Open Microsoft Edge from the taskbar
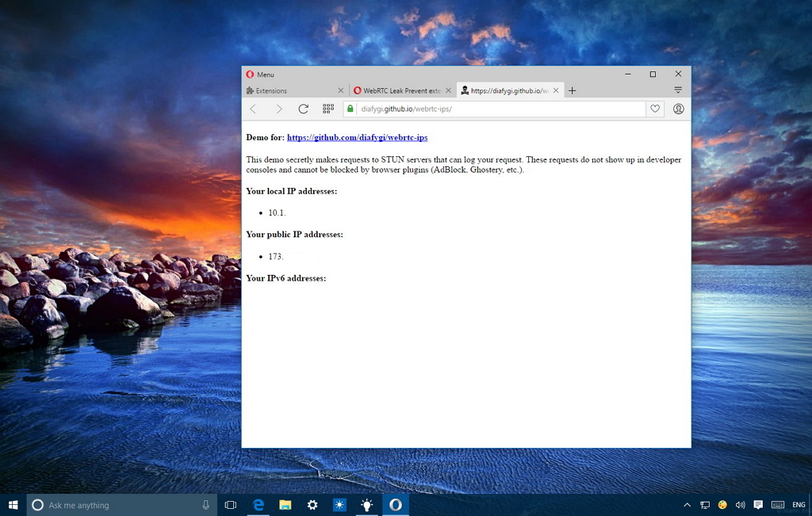 pyautogui.click(x=258, y=505)
